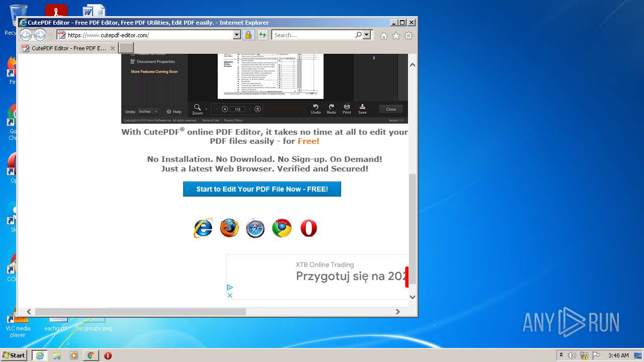
Task: Click the horizontal scrollbar thumb
Action: 140,312
